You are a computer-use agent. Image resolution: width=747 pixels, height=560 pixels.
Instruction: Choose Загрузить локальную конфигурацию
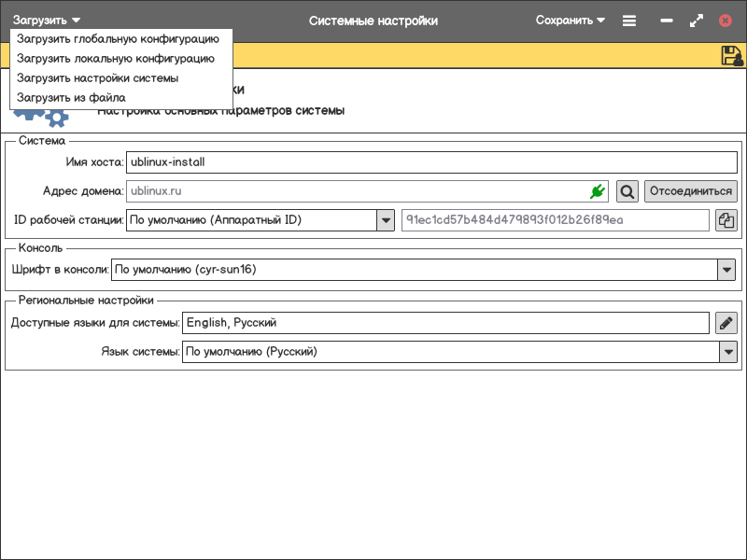(x=115, y=59)
